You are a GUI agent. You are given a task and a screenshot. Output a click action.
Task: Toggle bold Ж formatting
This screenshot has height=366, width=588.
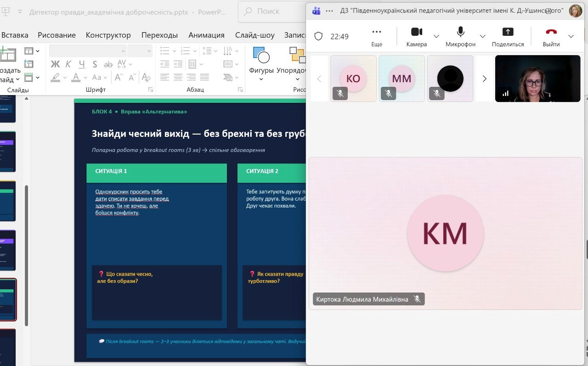[x=55, y=64]
